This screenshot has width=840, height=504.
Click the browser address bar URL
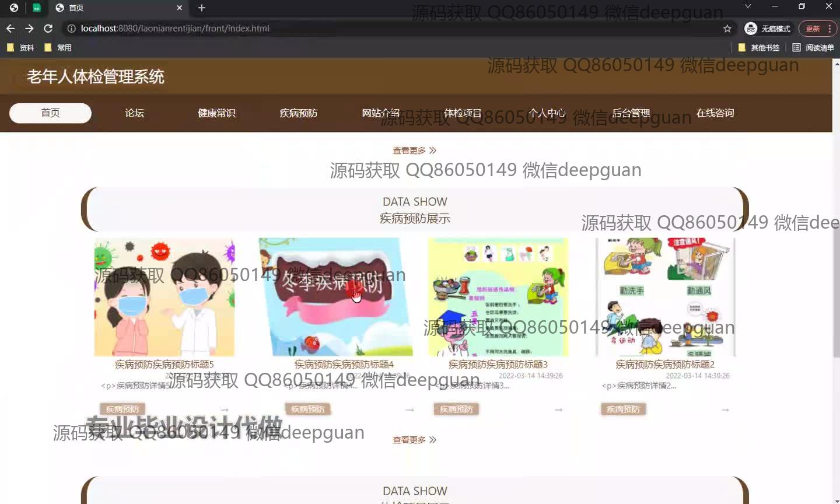point(175,29)
